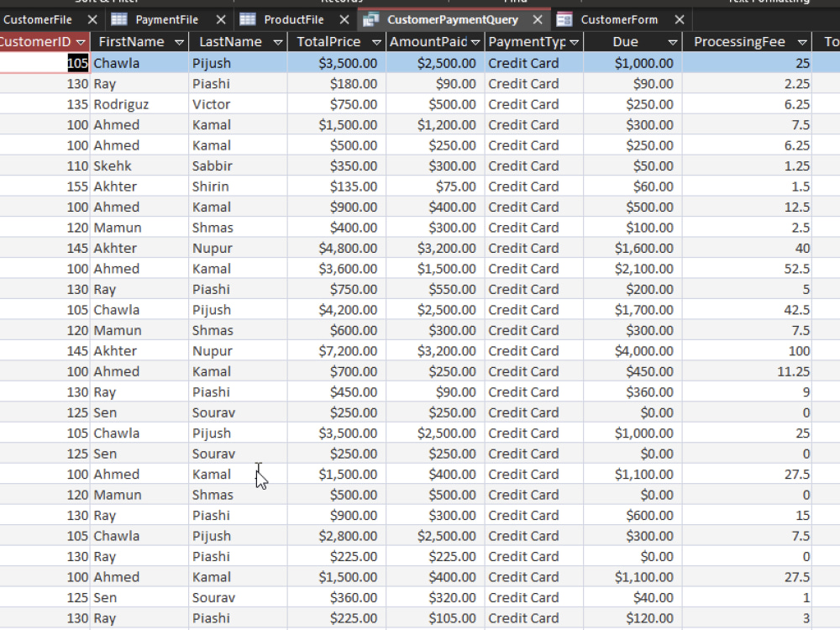Click the Due cell $1,600.00
This screenshot has height=630, width=840.
coord(633,248)
